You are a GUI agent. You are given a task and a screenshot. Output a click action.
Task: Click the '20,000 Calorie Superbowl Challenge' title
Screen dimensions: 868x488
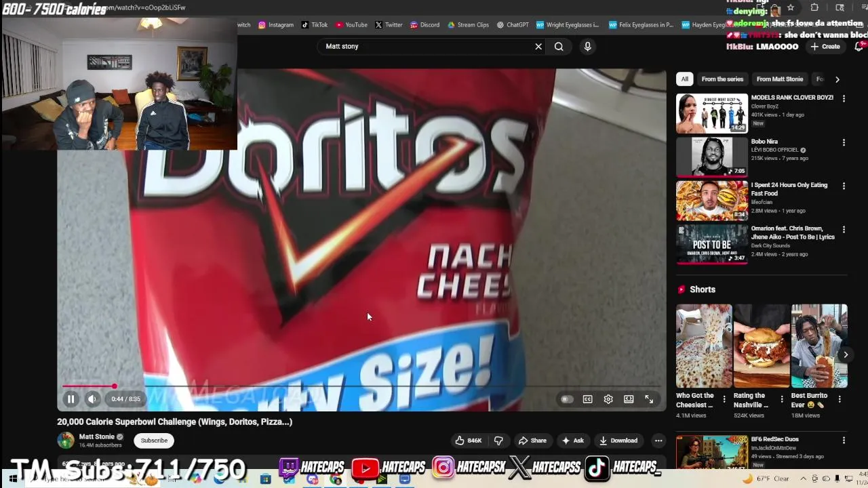[x=174, y=422]
